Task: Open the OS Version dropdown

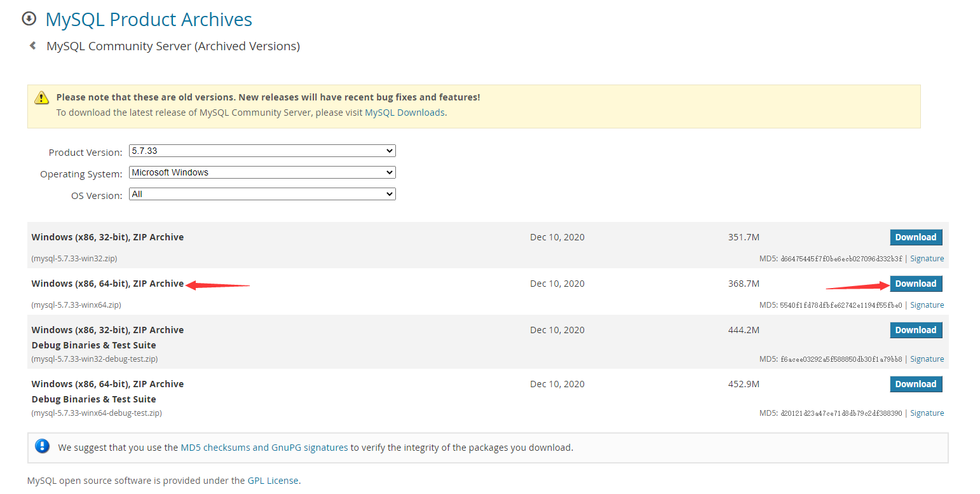Action: tap(262, 194)
